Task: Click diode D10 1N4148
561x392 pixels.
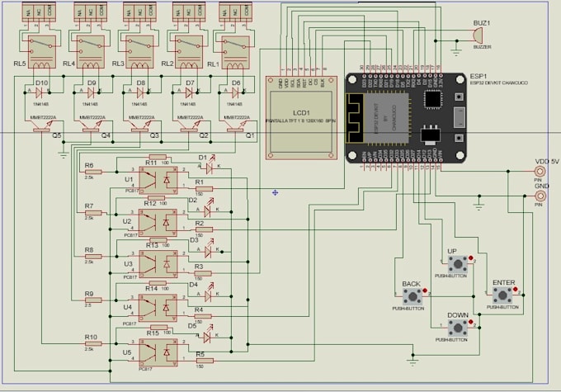Action: 40,93
